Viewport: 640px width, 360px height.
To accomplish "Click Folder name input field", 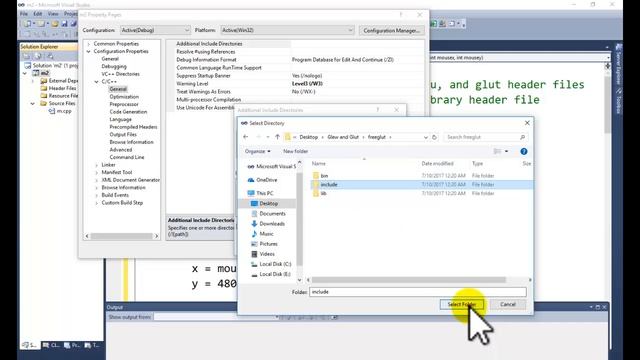I will point(418,292).
